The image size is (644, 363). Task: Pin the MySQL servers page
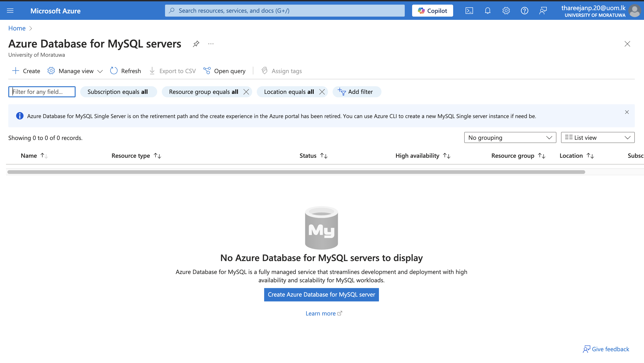coord(196,44)
